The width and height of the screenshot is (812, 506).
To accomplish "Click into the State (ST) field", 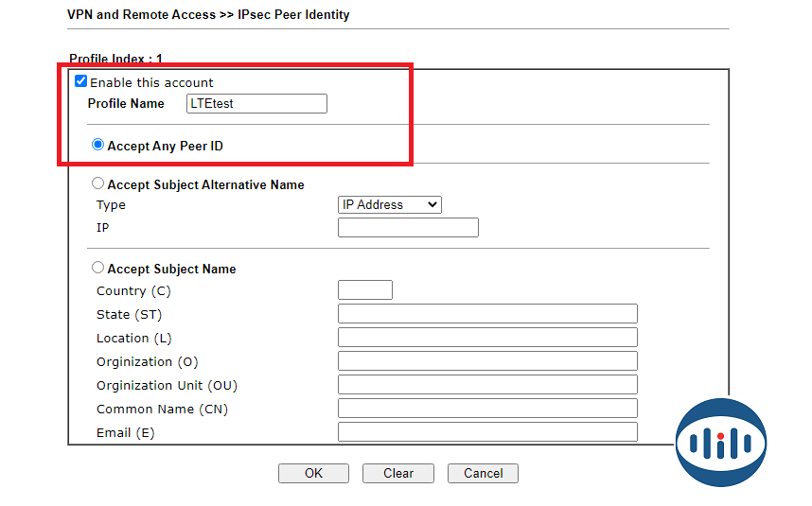I will coord(487,314).
